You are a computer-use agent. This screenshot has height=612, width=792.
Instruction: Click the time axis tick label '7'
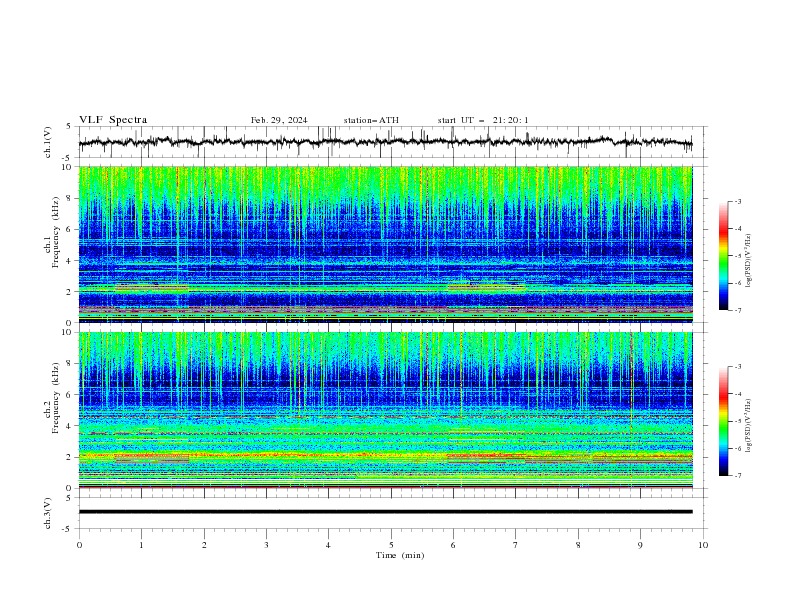point(516,545)
